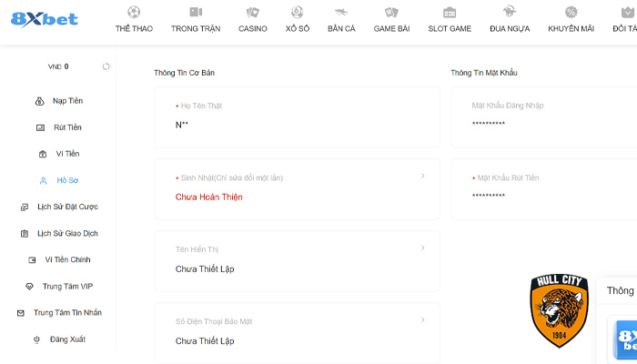Screen dimensions: 637x364
Task: Click the Rút Tiền withdraw icon
Action: click(40, 127)
